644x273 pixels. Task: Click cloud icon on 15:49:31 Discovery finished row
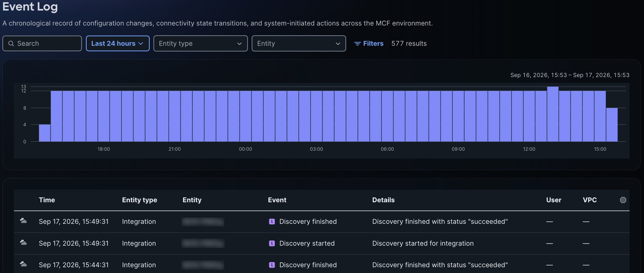coord(23,221)
